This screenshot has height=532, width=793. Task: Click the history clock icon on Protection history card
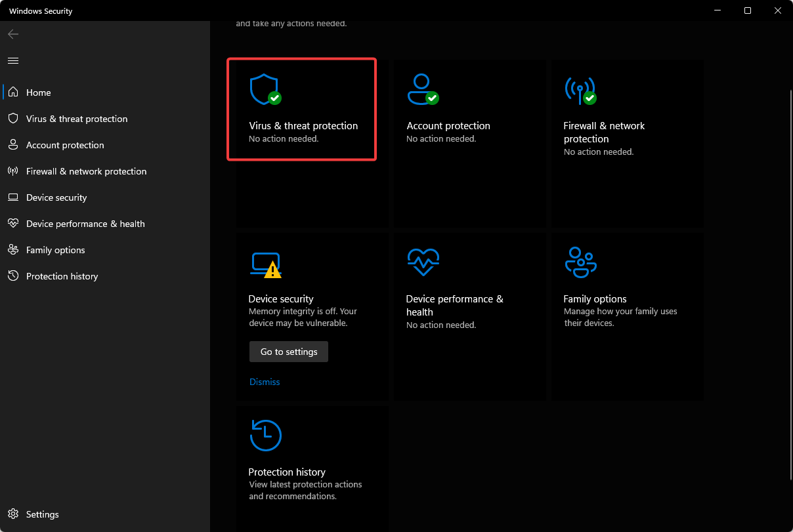[265, 436]
